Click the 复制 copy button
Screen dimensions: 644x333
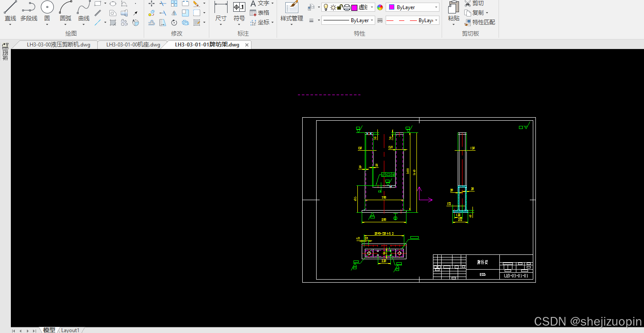pos(474,13)
